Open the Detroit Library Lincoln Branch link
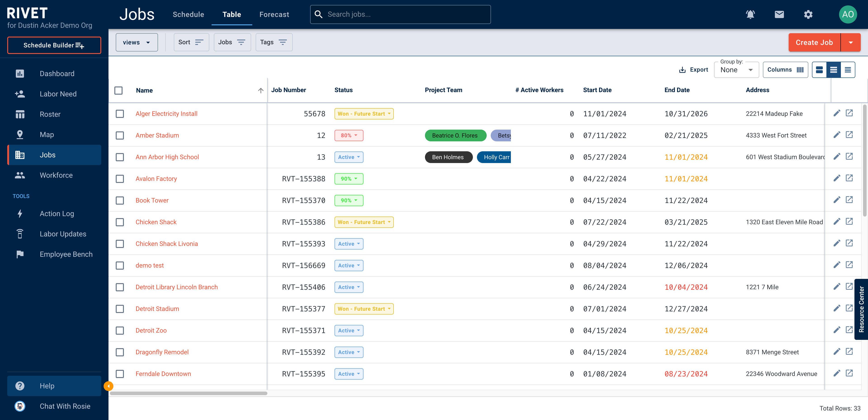The width and height of the screenshot is (868, 420). 177,287
